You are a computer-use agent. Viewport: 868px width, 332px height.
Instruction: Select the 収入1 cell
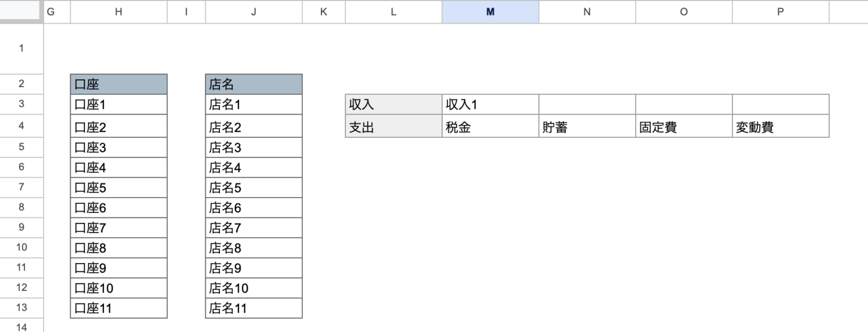pos(490,104)
